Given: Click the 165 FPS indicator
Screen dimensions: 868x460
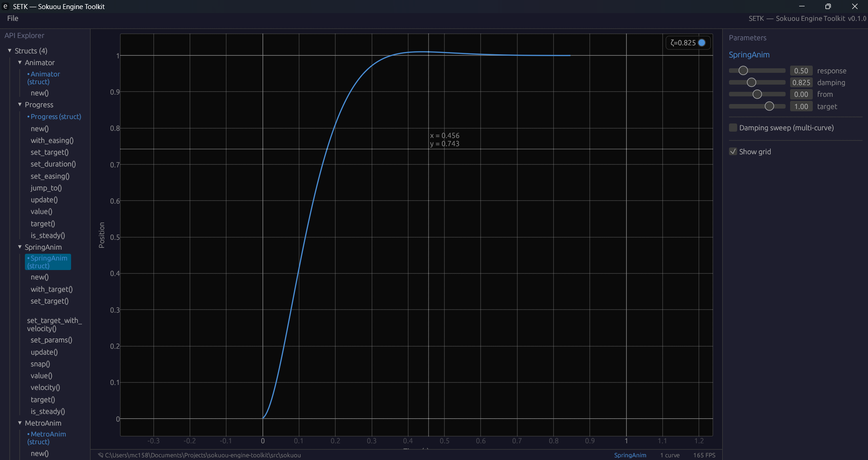Looking at the screenshot, I should click(x=704, y=455).
